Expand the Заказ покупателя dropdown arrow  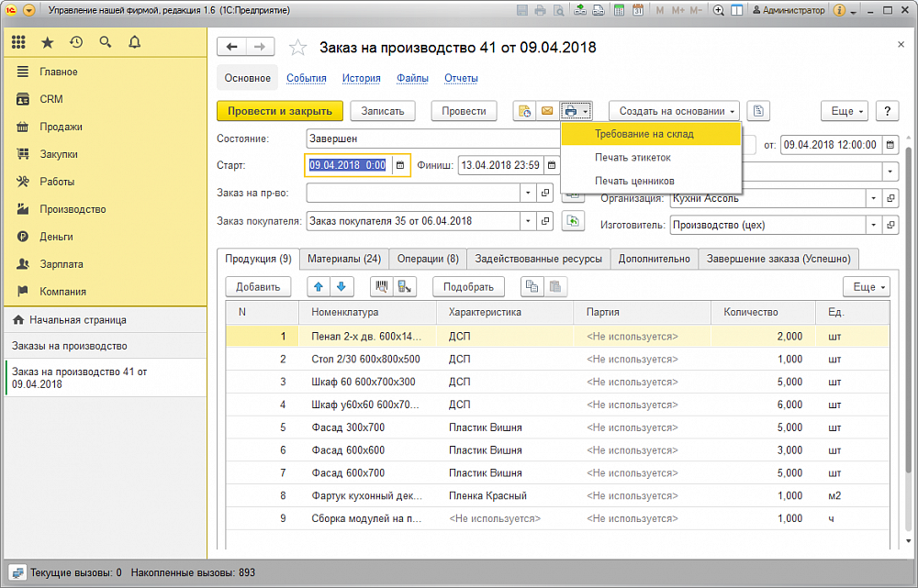coord(528,221)
